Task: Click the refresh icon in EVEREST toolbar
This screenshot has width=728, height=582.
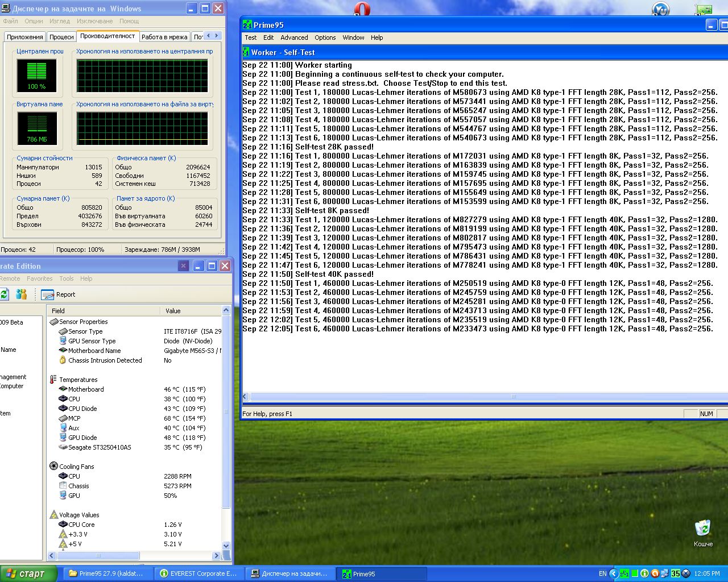Action: coord(4,294)
